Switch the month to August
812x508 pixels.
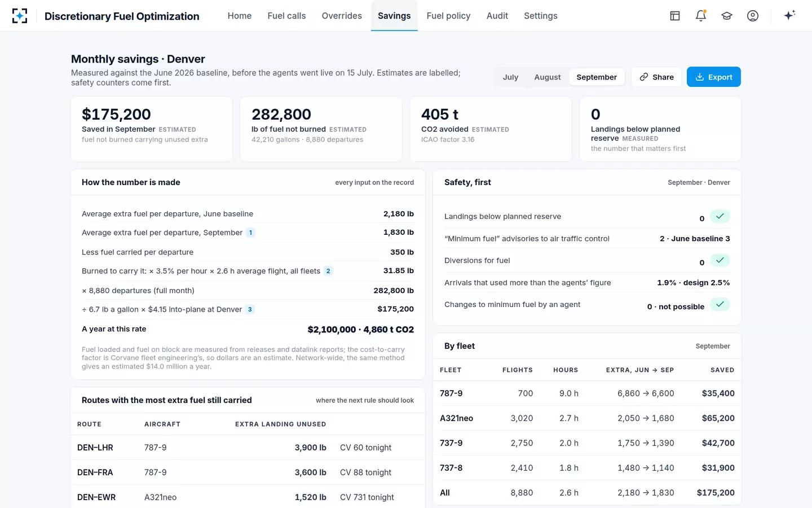548,77
